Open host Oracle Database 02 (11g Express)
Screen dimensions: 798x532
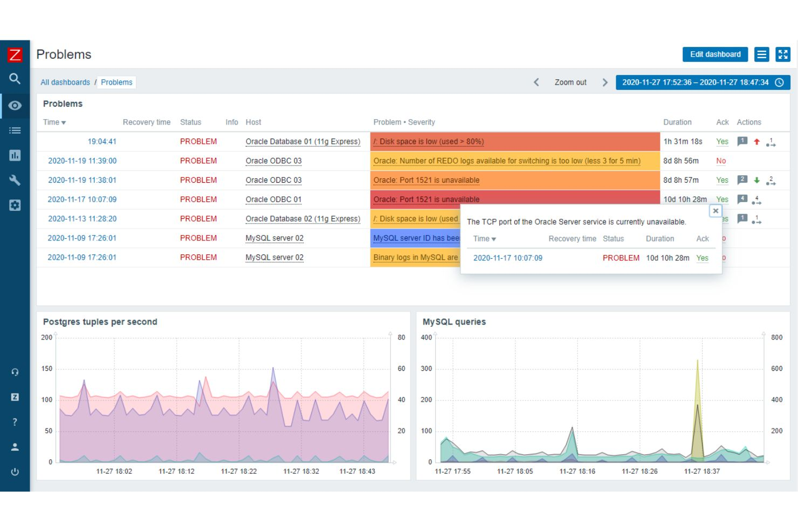coord(303,219)
